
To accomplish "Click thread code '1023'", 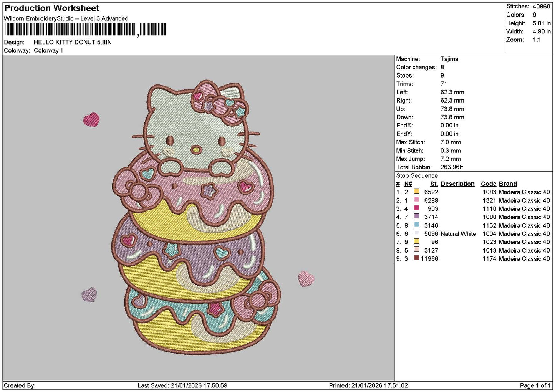I will coord(489,242).
